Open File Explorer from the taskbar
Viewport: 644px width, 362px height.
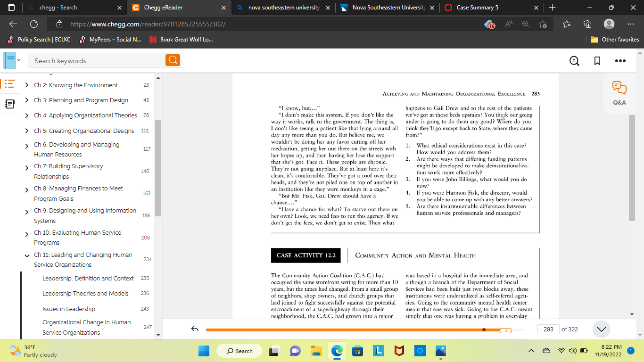tap(316, 351)
